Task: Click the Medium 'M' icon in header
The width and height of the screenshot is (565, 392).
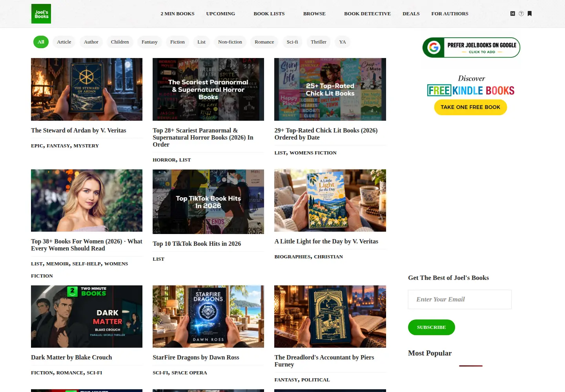Action: click(x=512, y=13)
